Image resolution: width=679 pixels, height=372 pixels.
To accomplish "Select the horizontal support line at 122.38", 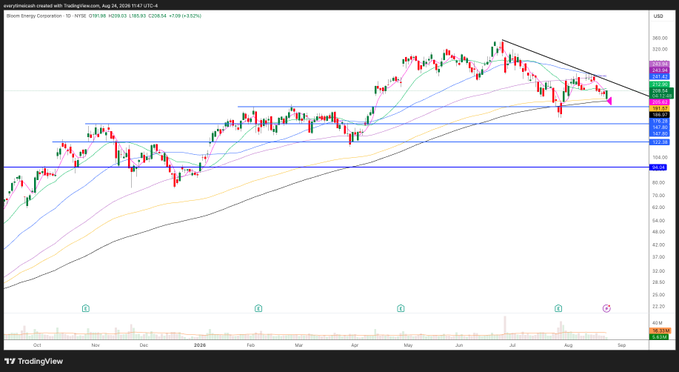I will (x=351, y=142).
